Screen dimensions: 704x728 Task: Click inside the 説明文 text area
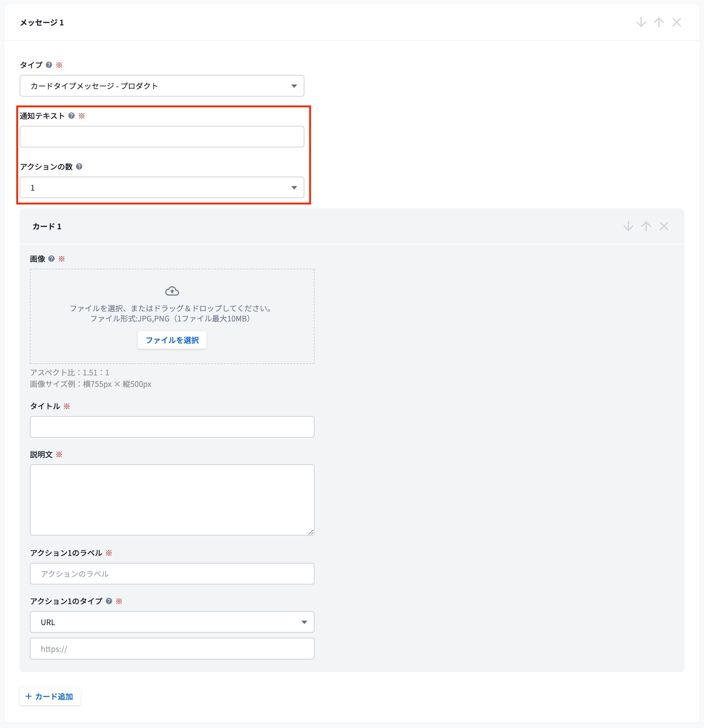(172, 500)
